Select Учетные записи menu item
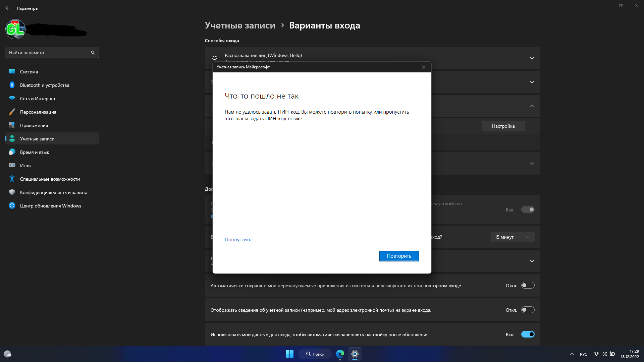 click(x=37, y=138)
